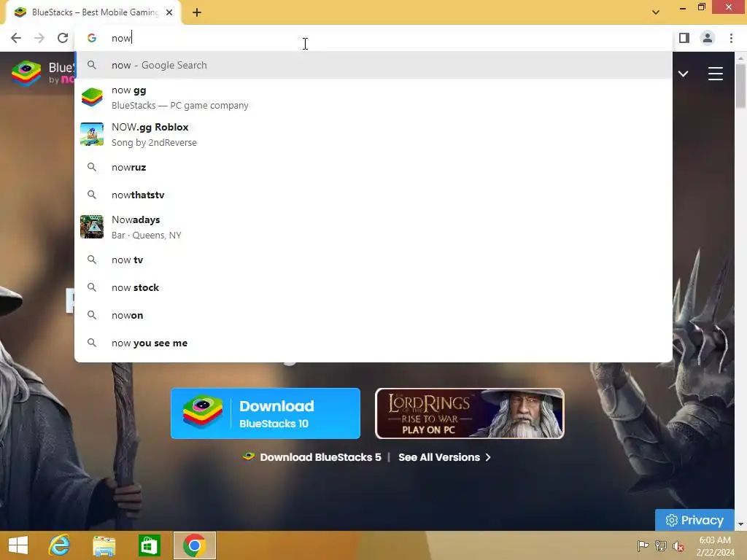Choose 'now - Google Search' suggestion
The width and height of the screenshot is (747, 560).
point(373,65)
